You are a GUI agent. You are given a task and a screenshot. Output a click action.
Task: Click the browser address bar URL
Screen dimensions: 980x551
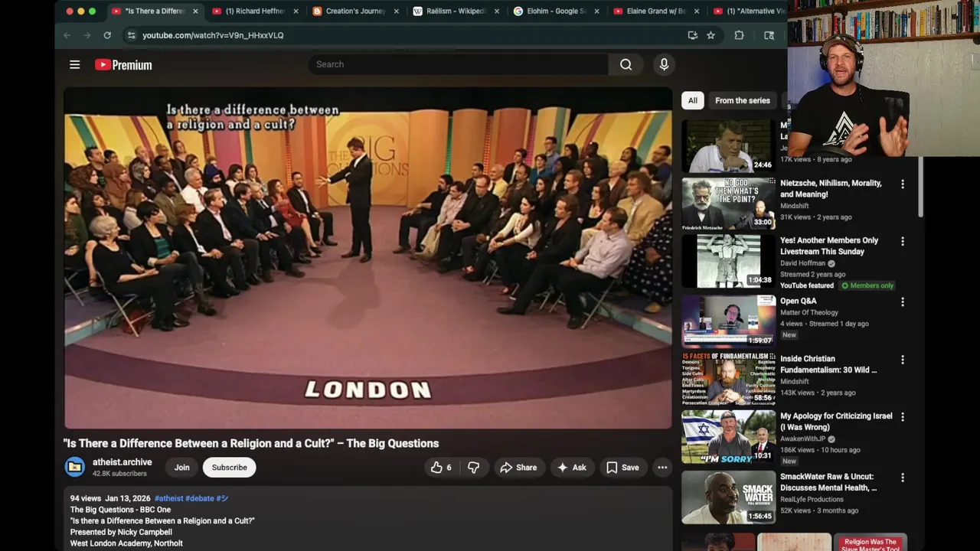[213, 35]
